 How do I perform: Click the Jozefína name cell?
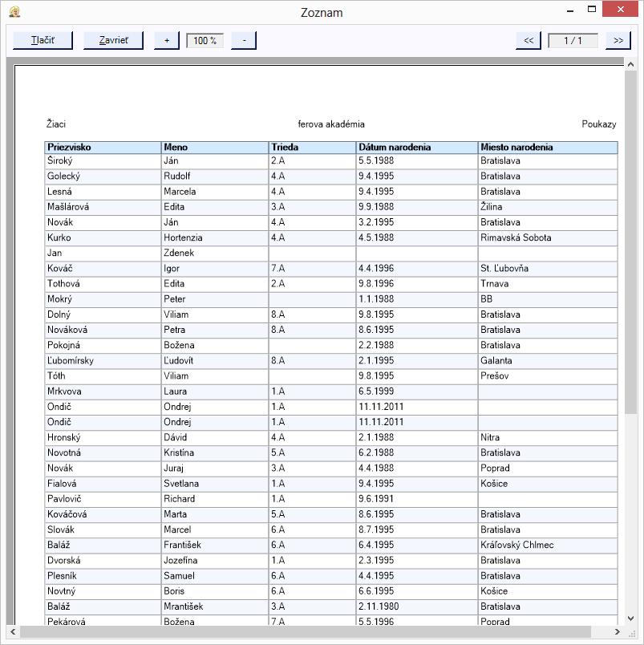[x=215, y=561]
